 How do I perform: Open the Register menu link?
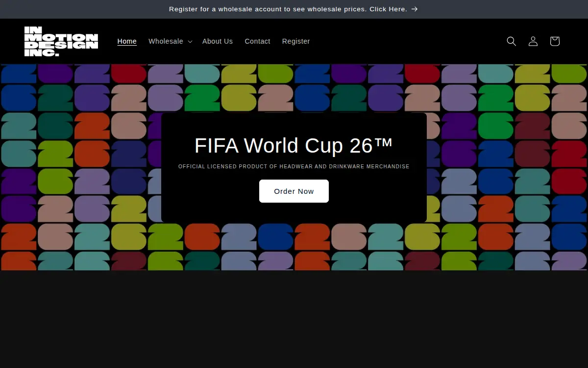(296, 41)
